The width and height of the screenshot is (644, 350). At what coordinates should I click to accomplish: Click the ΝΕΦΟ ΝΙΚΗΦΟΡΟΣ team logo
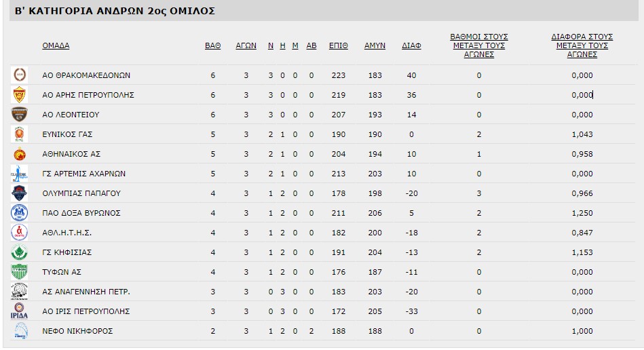19,331
